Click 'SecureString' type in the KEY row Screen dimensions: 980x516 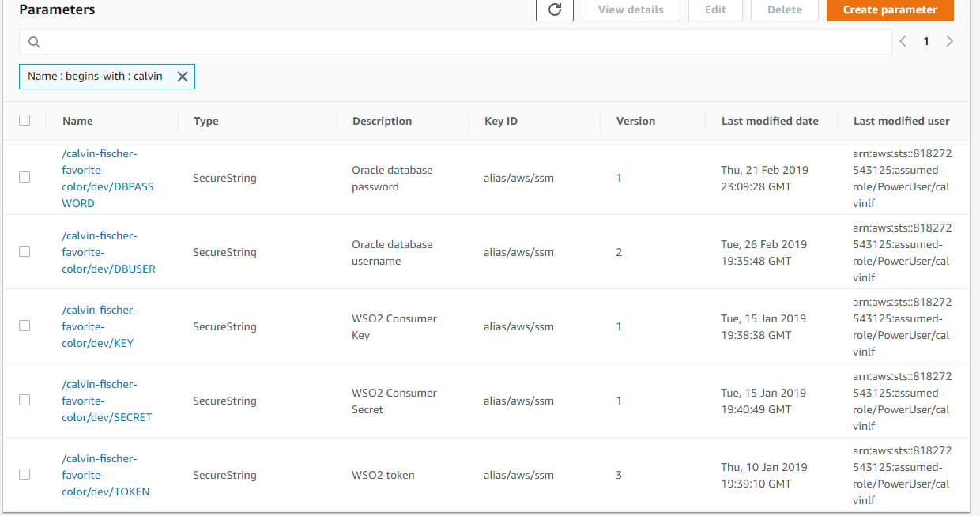[x=224, y=326]
